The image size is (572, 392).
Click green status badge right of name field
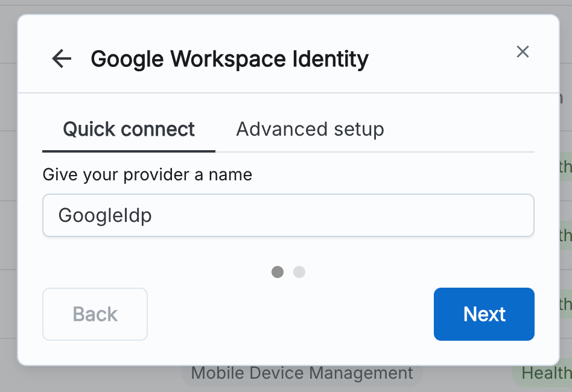tap(565, 235)
